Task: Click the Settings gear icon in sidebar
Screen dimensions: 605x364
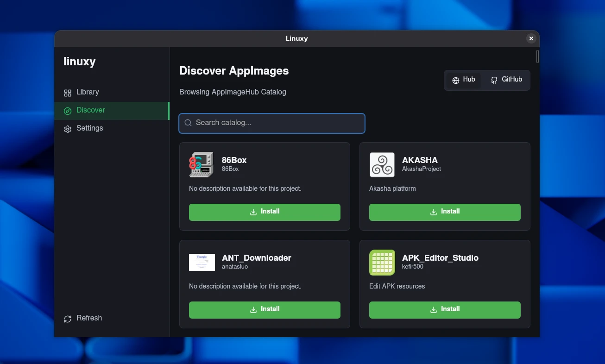Action: [x=68, y=129]
